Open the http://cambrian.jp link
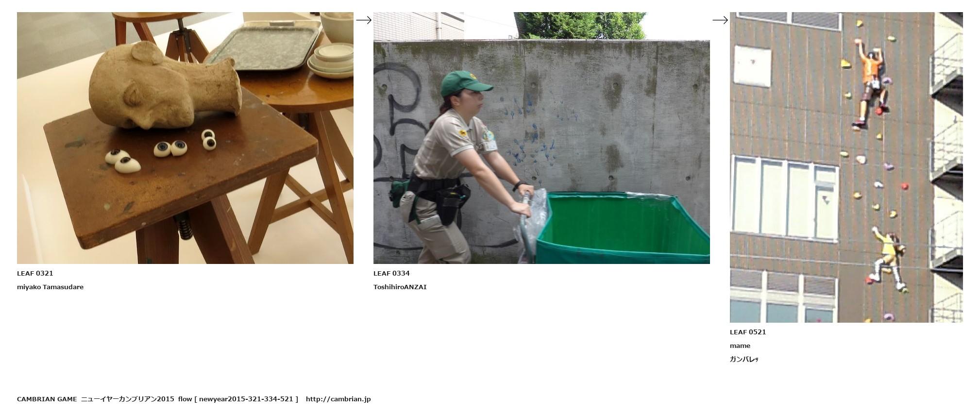980x411 pixels. pyautogui.click(x=338, y=399)
